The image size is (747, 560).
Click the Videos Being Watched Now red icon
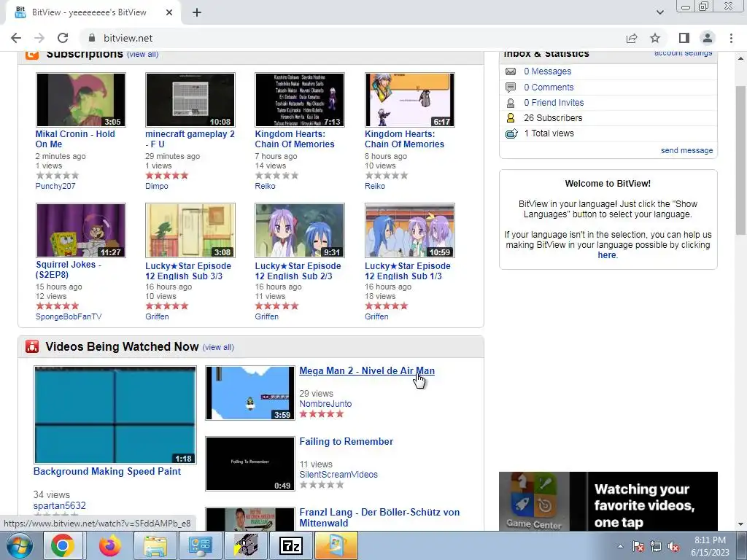32,346
